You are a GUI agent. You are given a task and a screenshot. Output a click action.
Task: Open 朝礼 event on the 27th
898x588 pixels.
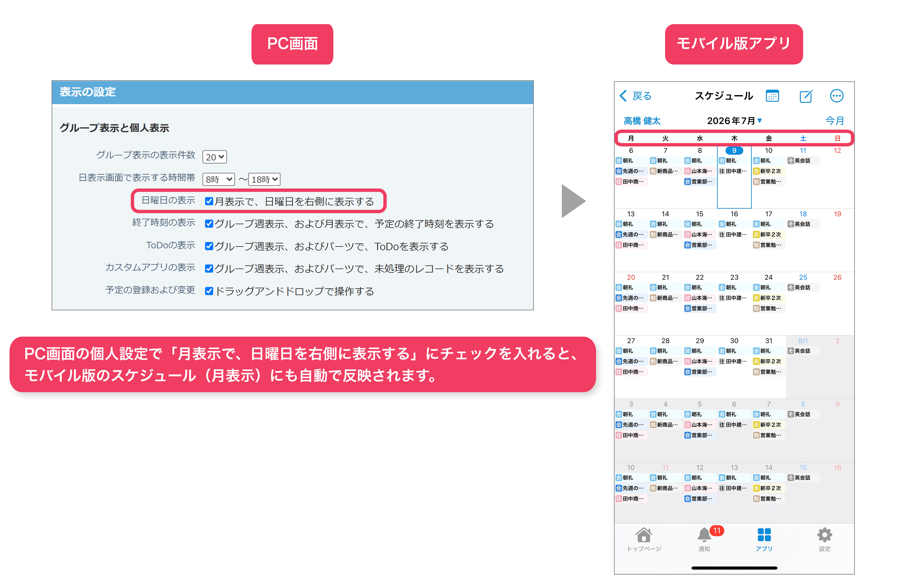pos(631,351)
